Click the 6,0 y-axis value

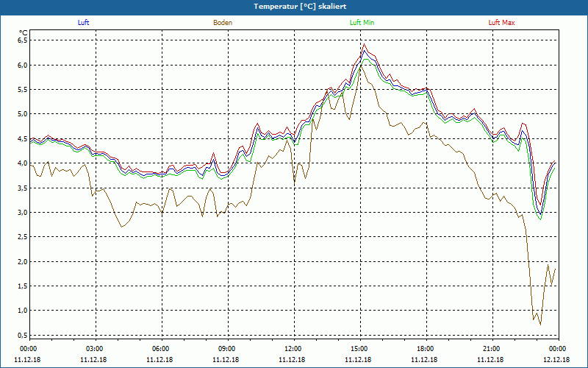pyautogui.click(x=22, y=65)
